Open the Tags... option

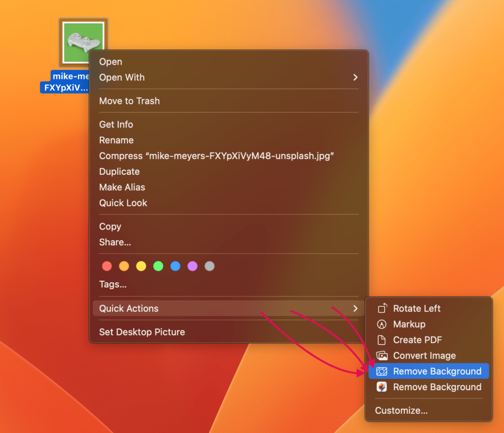(228, 284)
